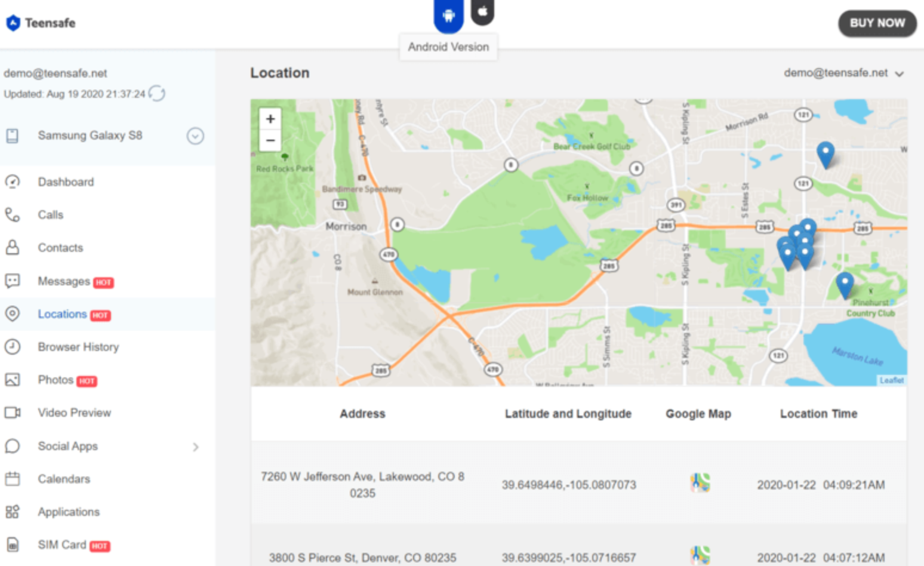Select coordinates 39.6498446,-105.0807073
The image size is (924, 566).
[569, 485]
